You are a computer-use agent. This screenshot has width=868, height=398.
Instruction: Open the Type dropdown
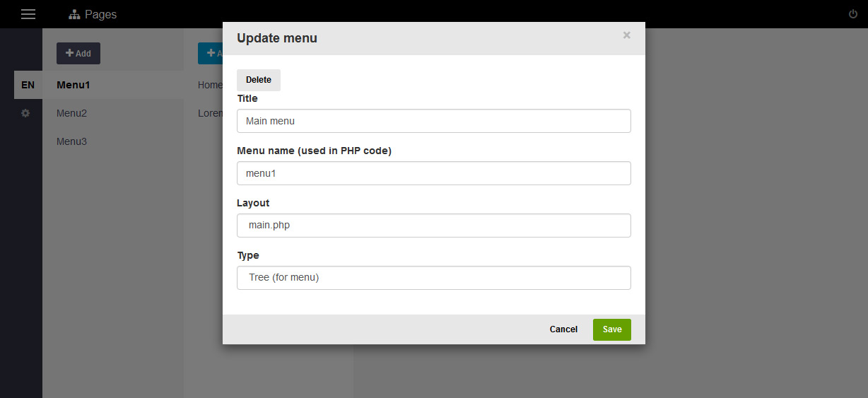click(433, 278)
